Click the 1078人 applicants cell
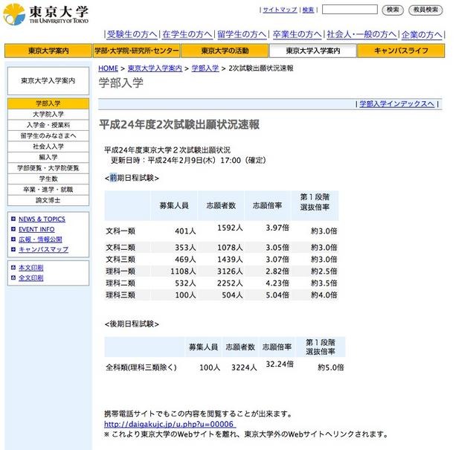This screenshot has height=450, width=476. pos(230,248)
